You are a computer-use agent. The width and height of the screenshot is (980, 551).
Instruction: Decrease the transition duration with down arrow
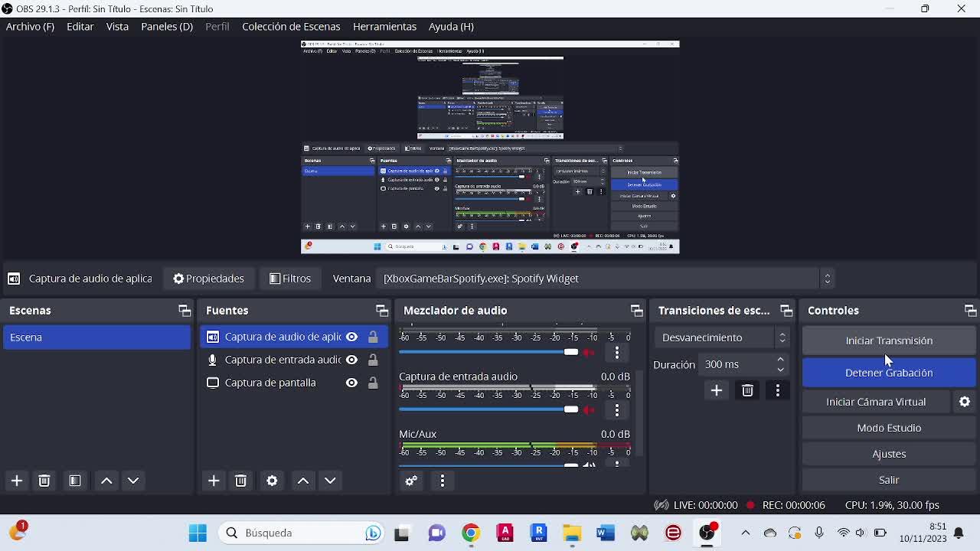780,370
